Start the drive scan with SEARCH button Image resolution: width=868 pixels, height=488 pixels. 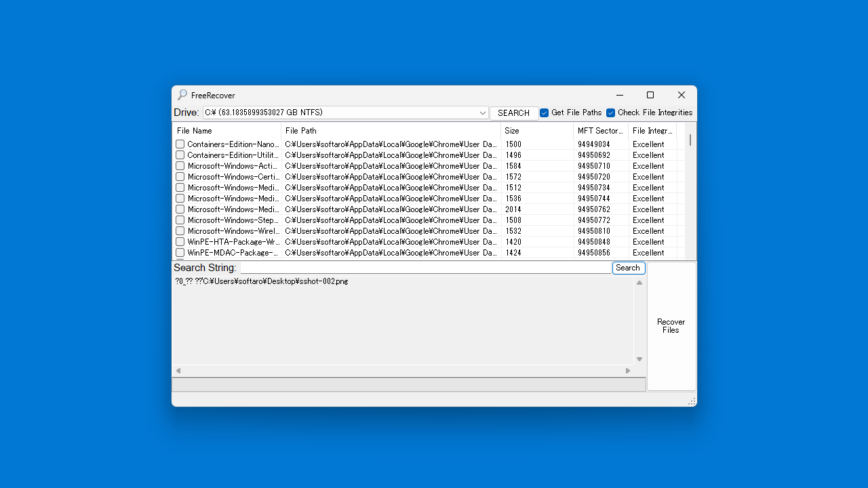tap(514, 113)
